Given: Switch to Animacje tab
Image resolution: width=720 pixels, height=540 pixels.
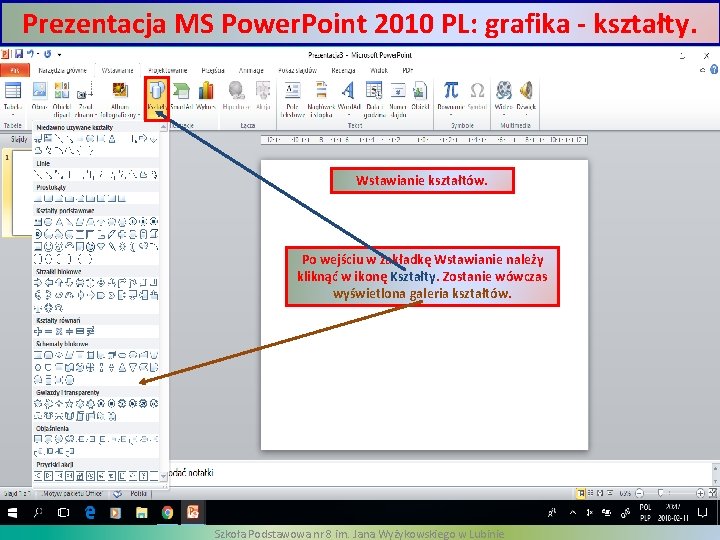Looking at the screenshot, I should point(251,70).
